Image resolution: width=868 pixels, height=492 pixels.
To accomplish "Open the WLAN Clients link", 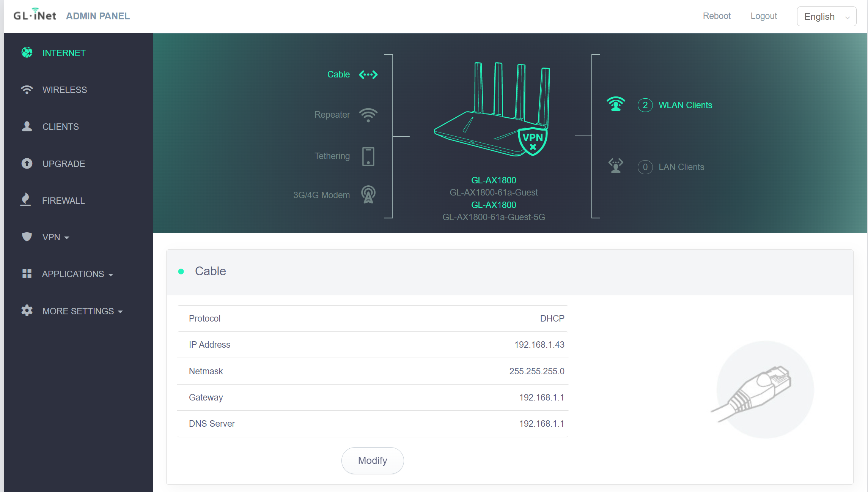I will coord(685,105).
